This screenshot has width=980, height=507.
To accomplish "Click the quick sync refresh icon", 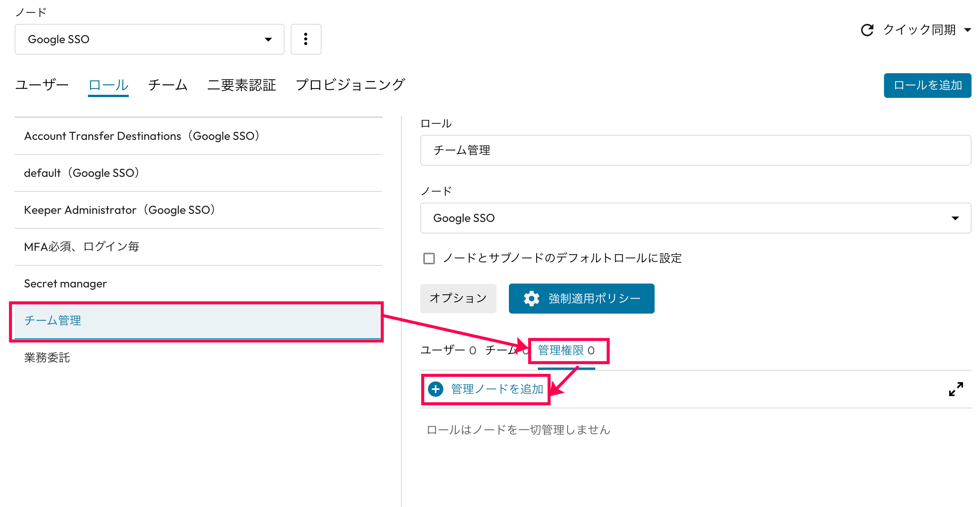I will pyautogui.click(x=867, y=30).
